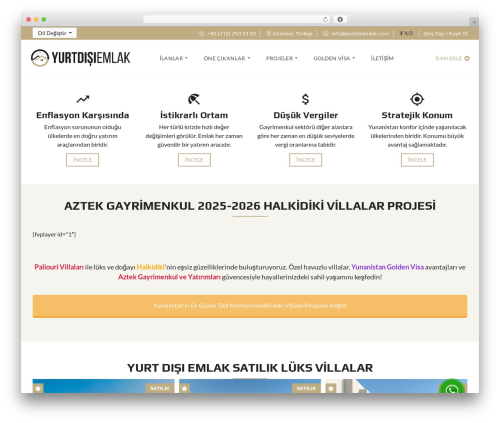Viewport: 500px width, 423px height.
Task: Click SATILIK badge on second villa listing
Action: pyautogui.click(x=306, y=388)
